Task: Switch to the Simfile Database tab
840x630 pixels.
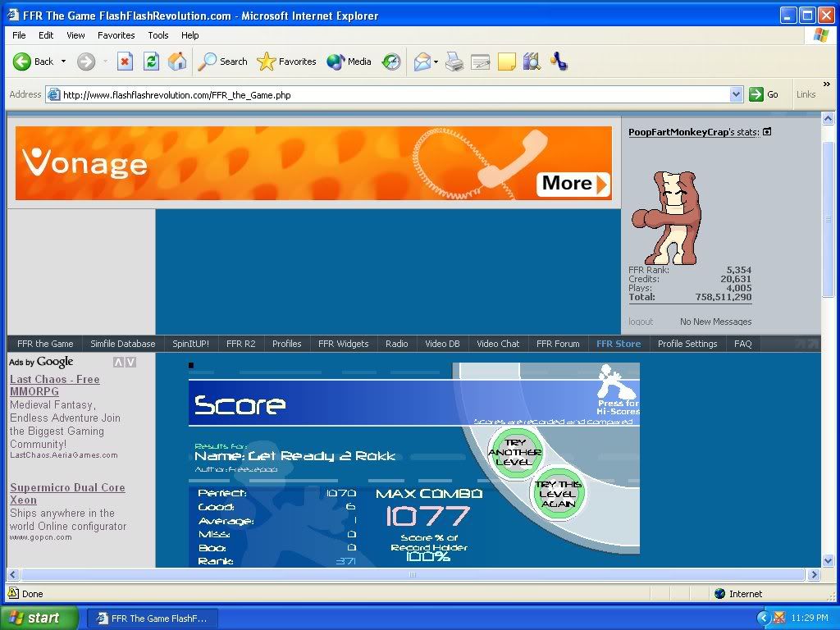Action: click(123, 344)
